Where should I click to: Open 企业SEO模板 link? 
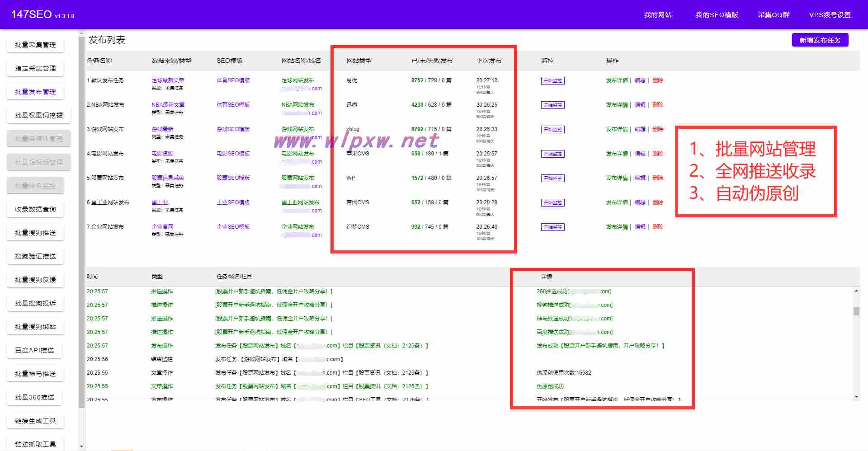(233, 227)
